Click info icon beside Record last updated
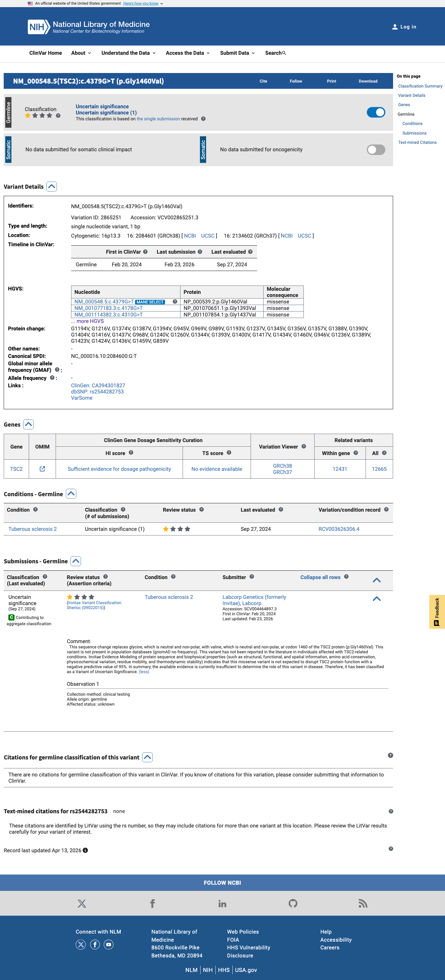The height and width of the screenshot is (980, 445). (85, 851)
